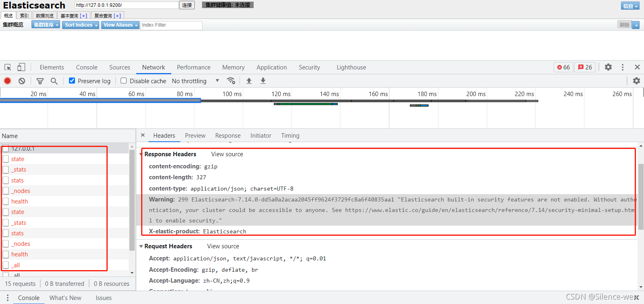Focus the Index Filter input
This screenshot has width=644, height=304.
(x=171, y=25)
